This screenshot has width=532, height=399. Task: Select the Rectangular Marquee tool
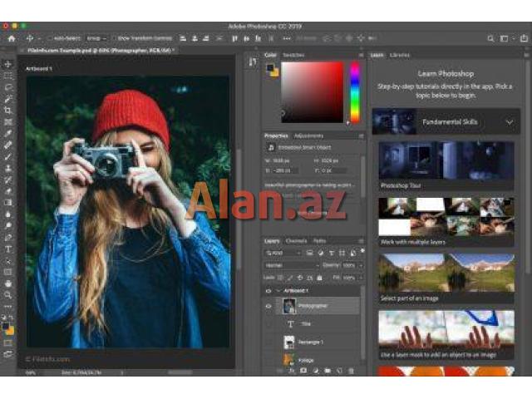click(x=8, y=76)
